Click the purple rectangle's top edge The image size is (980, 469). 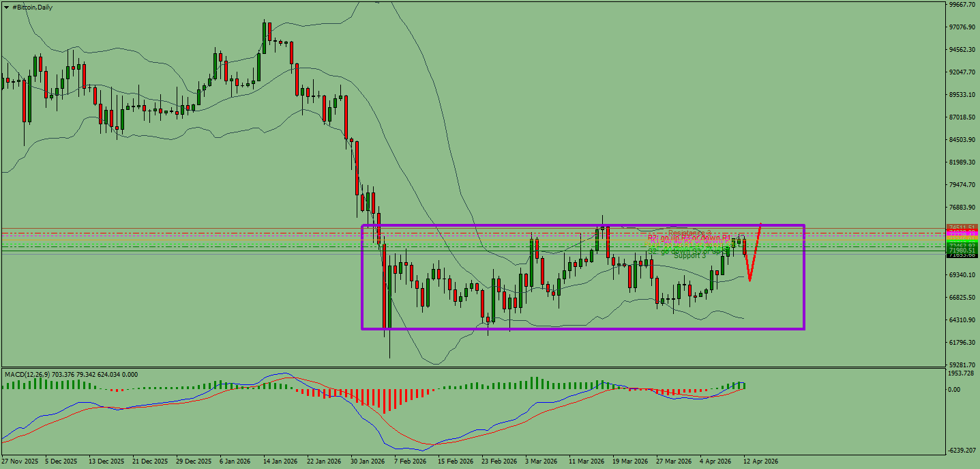click(x=583, y=225)
